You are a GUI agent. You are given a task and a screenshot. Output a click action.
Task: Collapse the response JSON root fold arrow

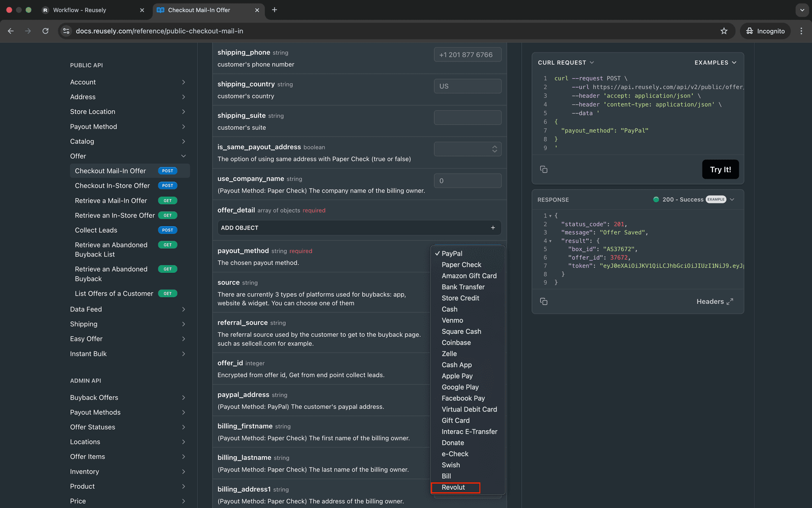[x=551, y=216]
